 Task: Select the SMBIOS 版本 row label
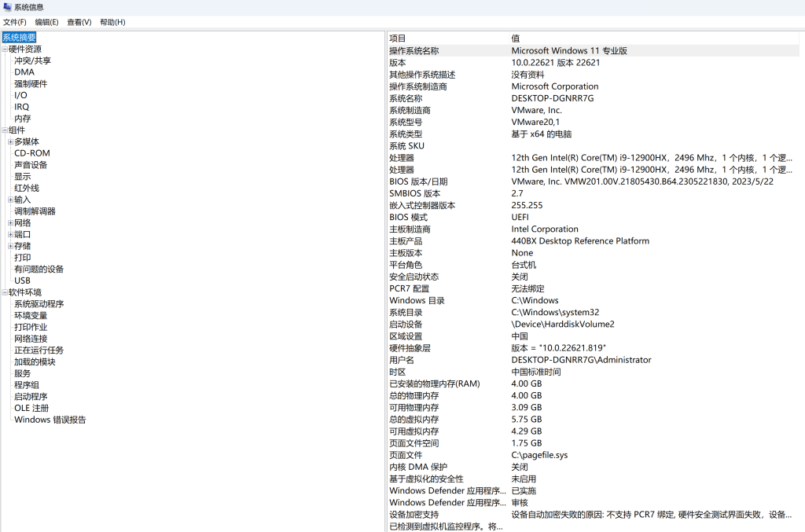click(x=415, y=193)
